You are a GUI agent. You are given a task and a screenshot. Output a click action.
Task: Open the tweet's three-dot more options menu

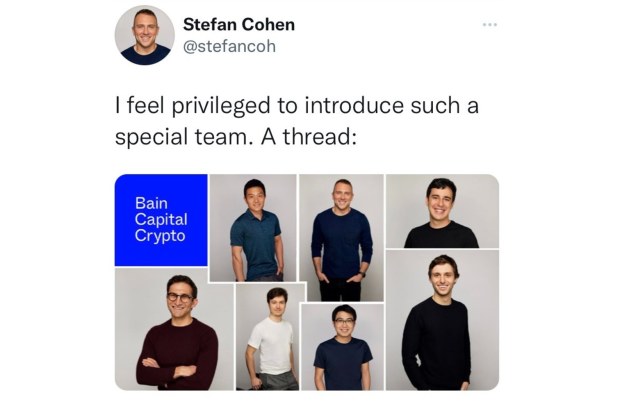[x=490, y=25]
